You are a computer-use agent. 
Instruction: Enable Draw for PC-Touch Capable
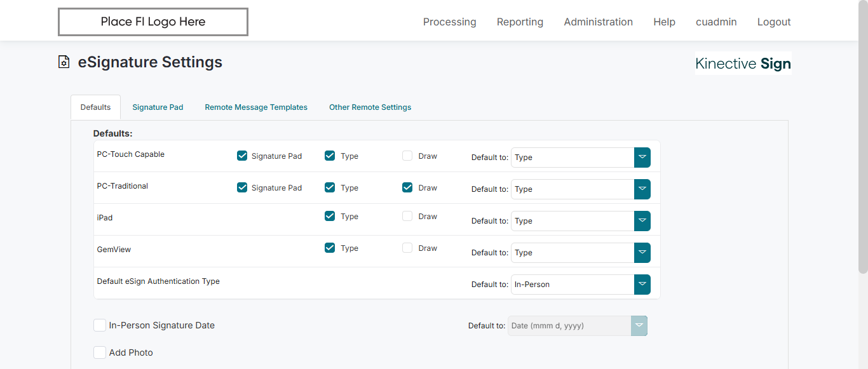(x=407, y=156)
